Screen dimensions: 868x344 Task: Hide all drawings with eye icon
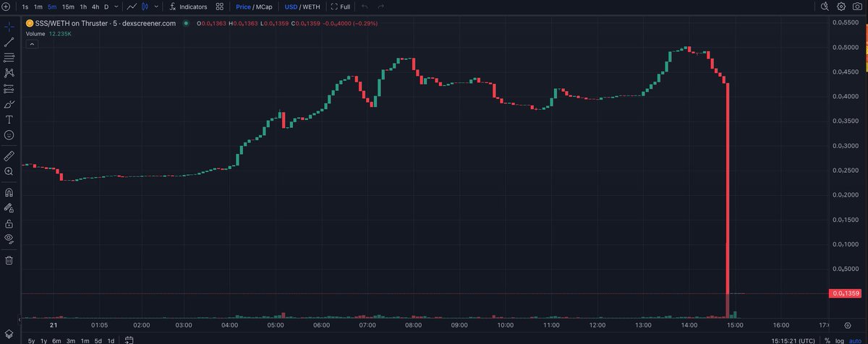pyautogui.click(x=9, y=238)
